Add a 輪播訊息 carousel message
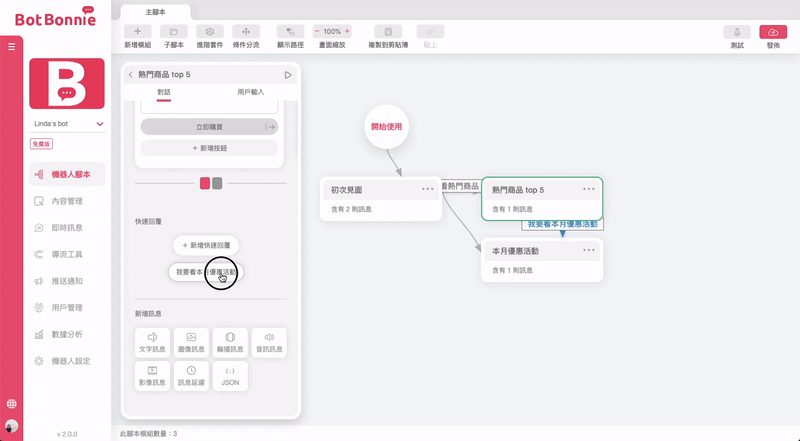The width and height of the screenshot is (800, 441). pos(230,342)
